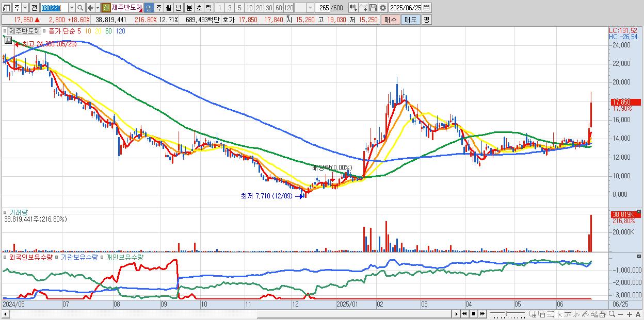Image resolution: width=644 pixels, height=320 pixels.
Task: Click the 배당락(0.00%) marker on chart
Action: point(332,167)
